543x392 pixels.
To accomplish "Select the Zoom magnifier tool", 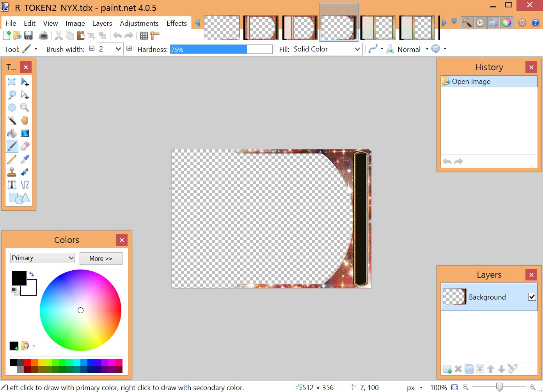I will point(25,108).
